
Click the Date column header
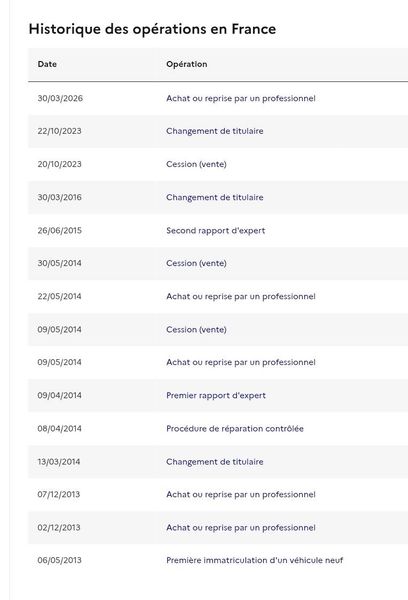tap(47, 64)
